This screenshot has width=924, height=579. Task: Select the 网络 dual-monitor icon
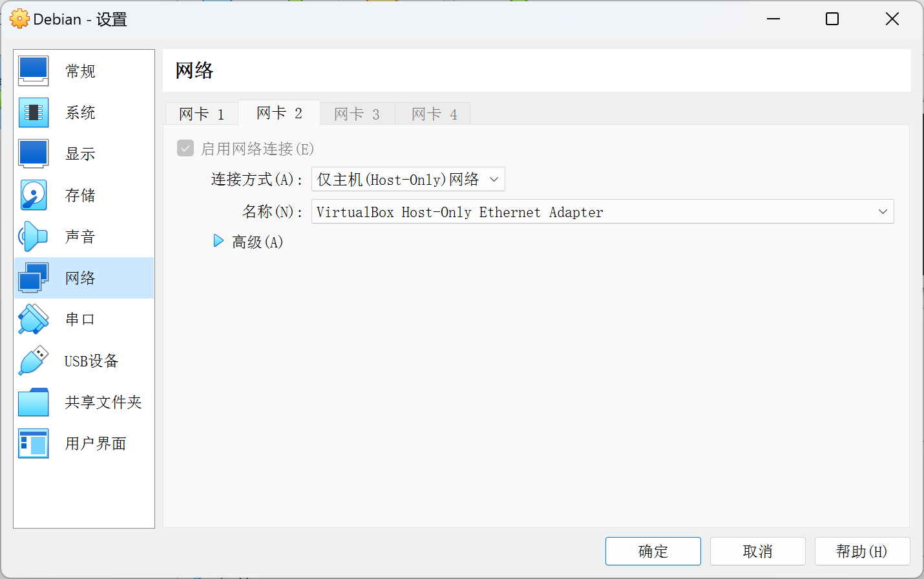pos(33,278)
